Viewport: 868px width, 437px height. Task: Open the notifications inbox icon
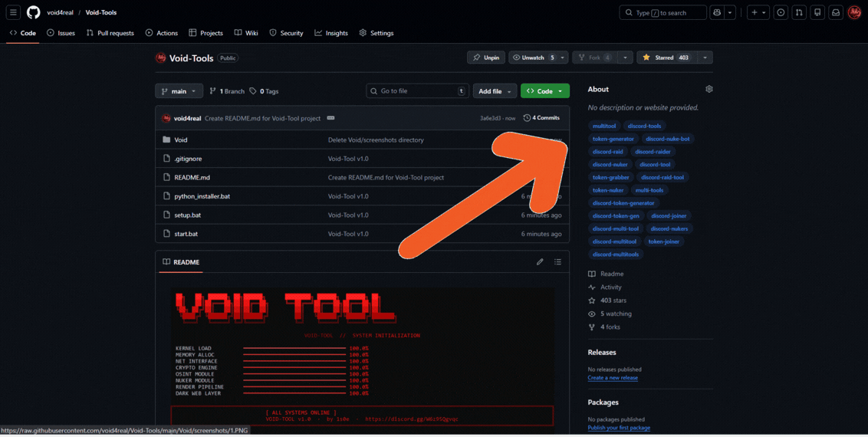click(836, 12)
